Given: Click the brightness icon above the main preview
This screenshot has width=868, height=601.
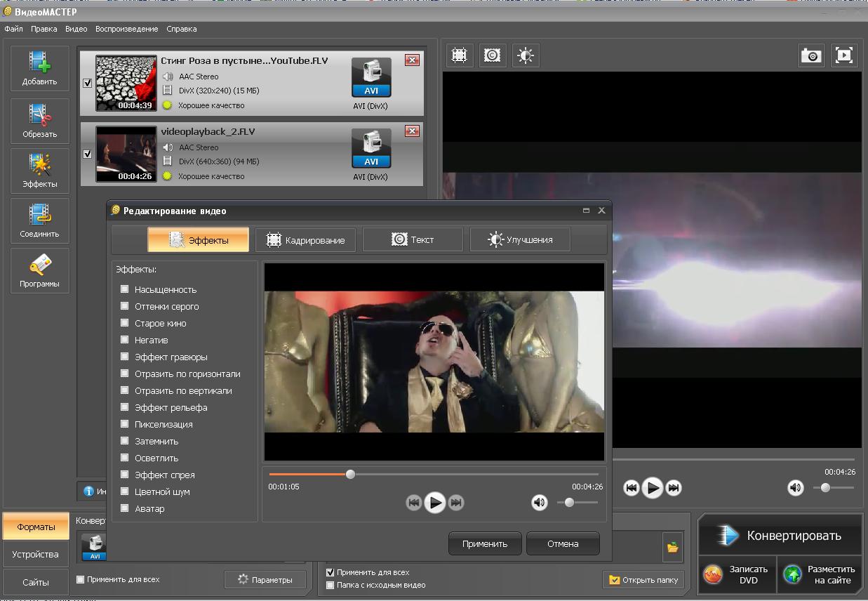Looking at the screenshot, I should 526,55.
